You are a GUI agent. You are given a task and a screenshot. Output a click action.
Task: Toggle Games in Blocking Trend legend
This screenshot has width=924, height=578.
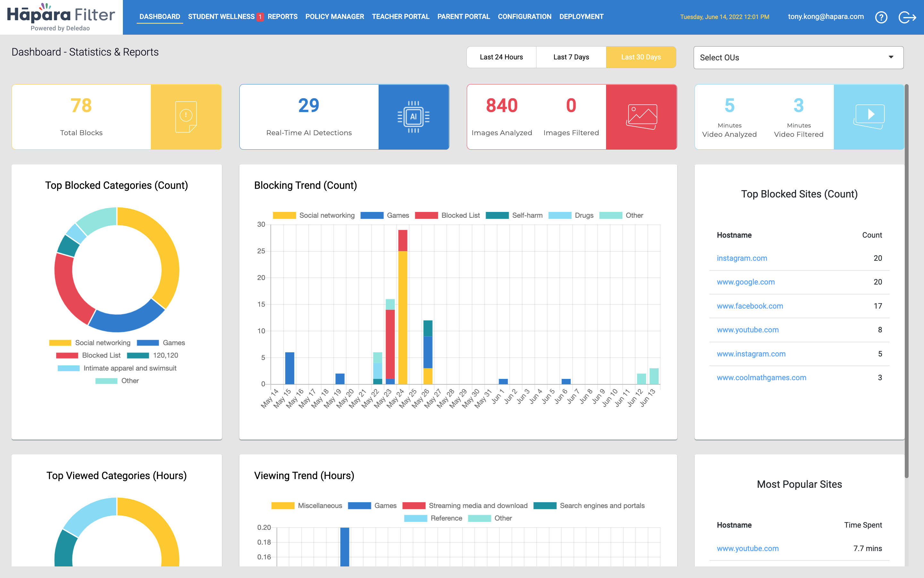[x=385, y=215]
